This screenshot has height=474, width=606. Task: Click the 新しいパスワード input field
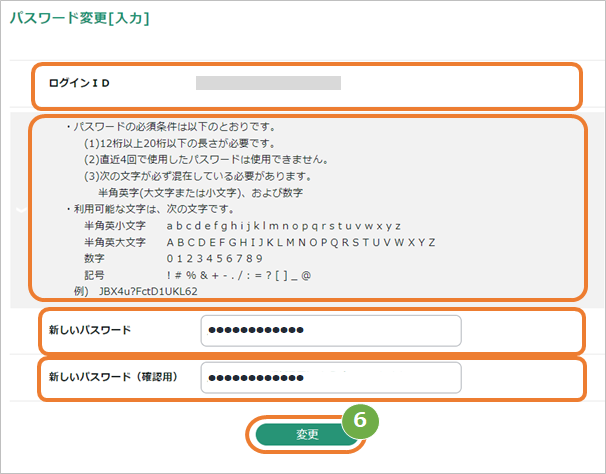click(x=330, y=331)
